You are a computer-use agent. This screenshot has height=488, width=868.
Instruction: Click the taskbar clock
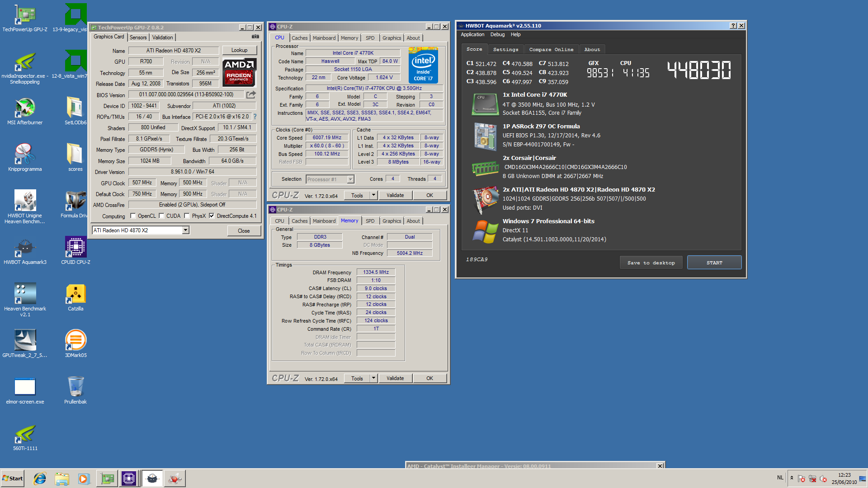point(844,479)
